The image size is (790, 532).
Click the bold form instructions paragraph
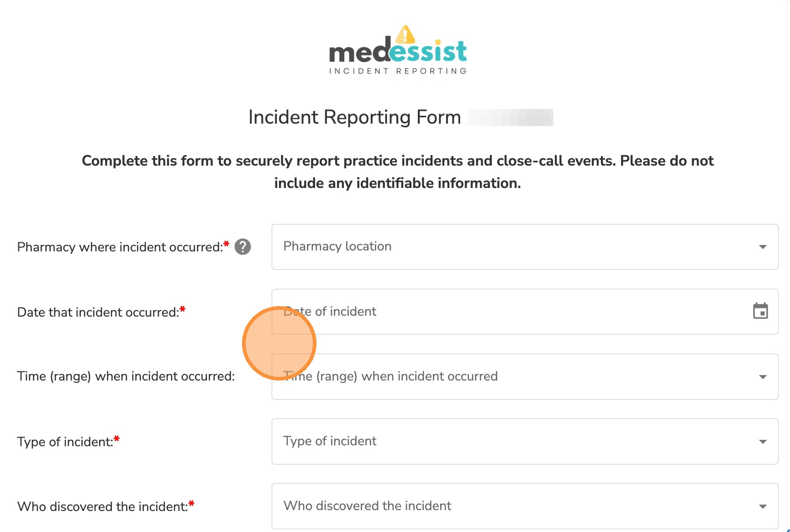(397, 172)
